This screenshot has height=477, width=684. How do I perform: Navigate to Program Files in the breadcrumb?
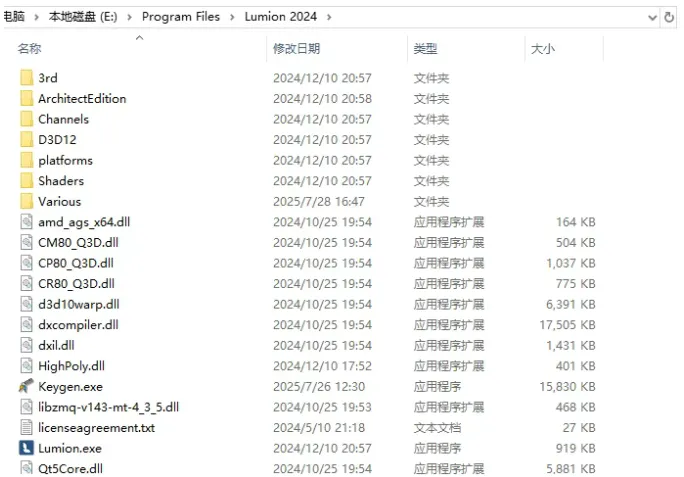pyautogui.click(x=181, y=17)
